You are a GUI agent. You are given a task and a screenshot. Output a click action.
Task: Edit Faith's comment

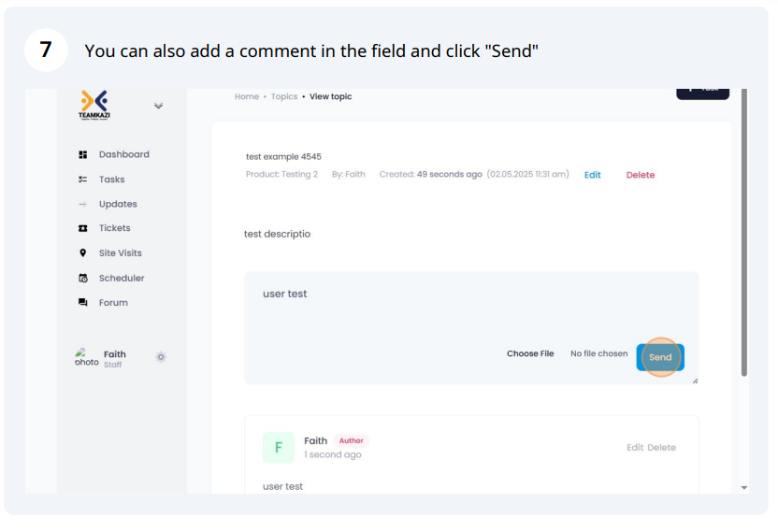[635, 448]
